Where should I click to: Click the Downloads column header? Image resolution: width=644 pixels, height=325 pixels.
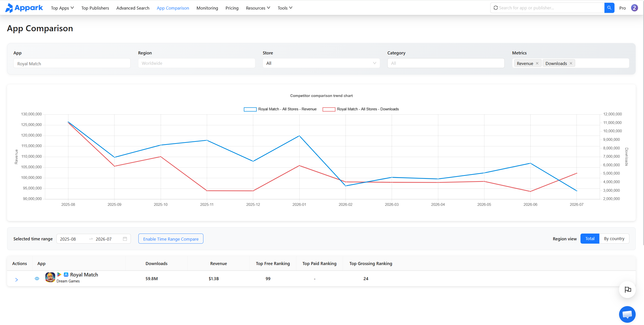click(157, 264)
